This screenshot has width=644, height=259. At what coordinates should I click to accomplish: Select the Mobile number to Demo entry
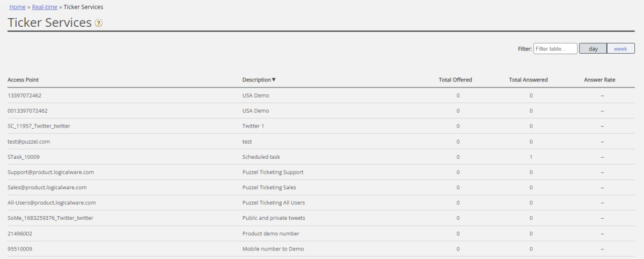pos(273,249)
